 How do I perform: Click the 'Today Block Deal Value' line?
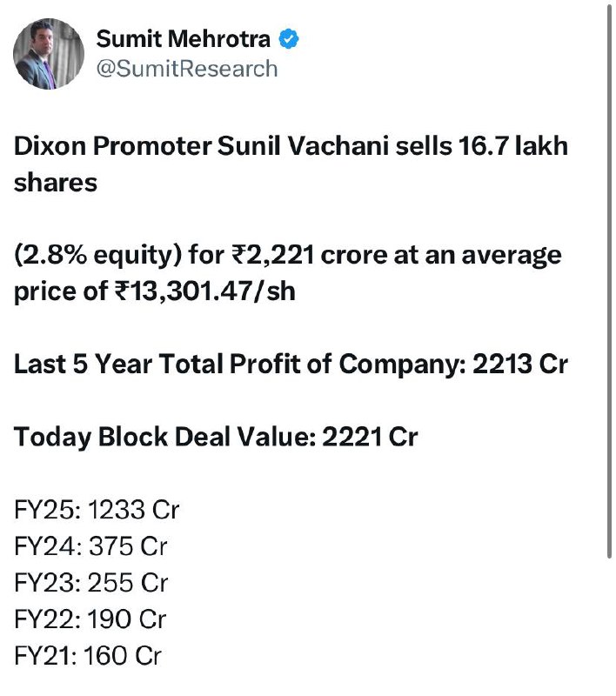click(x=216, y=438)
